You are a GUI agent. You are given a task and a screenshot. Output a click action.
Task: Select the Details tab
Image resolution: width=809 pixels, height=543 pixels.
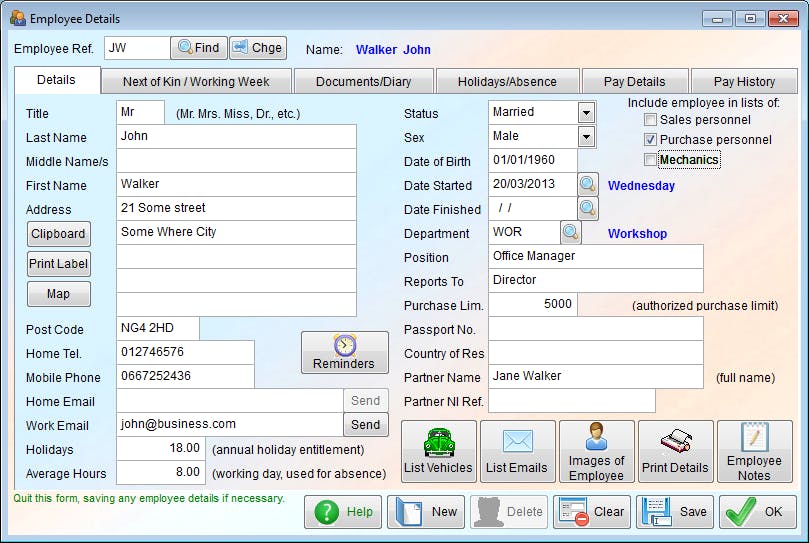click(x=57, y=80)
